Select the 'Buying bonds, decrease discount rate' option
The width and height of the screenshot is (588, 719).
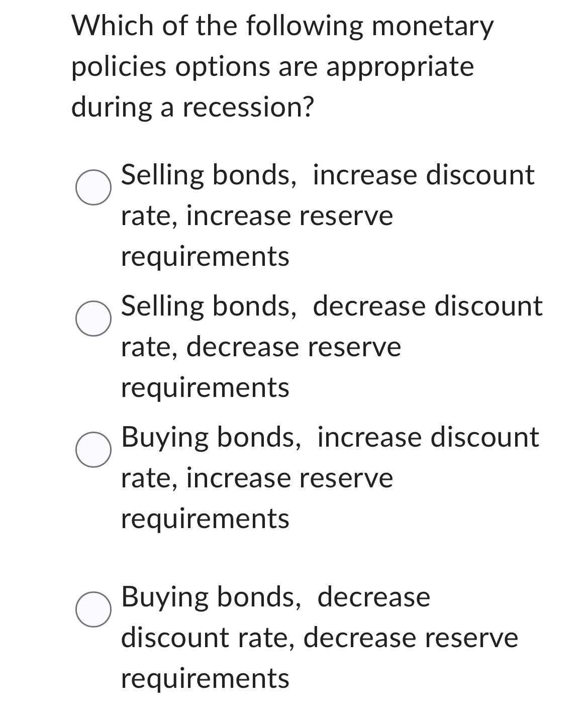pos(93,610)
